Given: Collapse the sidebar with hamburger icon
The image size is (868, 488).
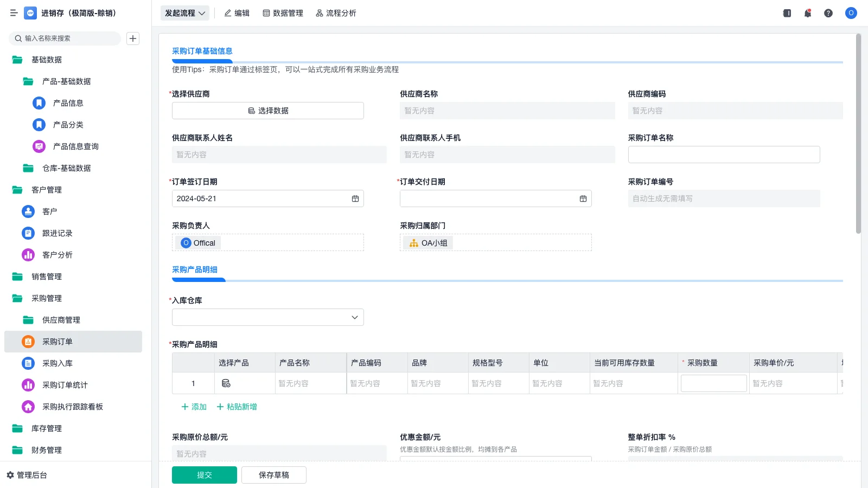Looking at the screenshot, I should [x=14, y=13].
